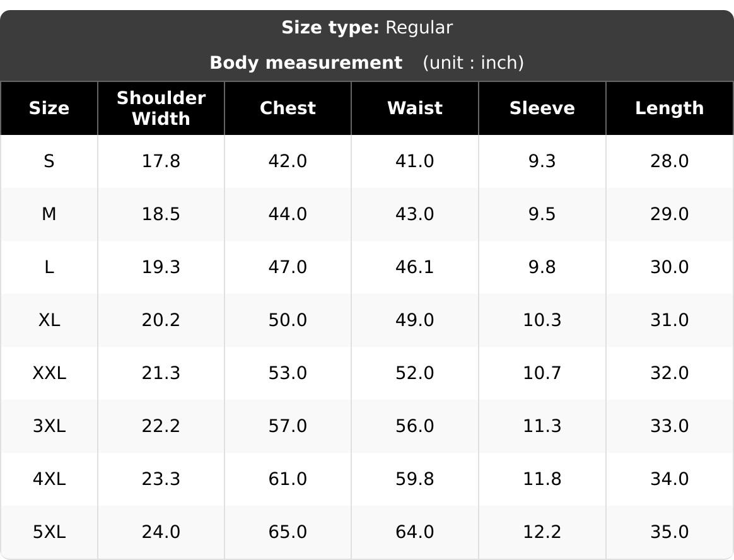The width and height of the screenshot is (734, 560).
Task: Select the 46.1 waist value for L
Action: pos(415,267)
